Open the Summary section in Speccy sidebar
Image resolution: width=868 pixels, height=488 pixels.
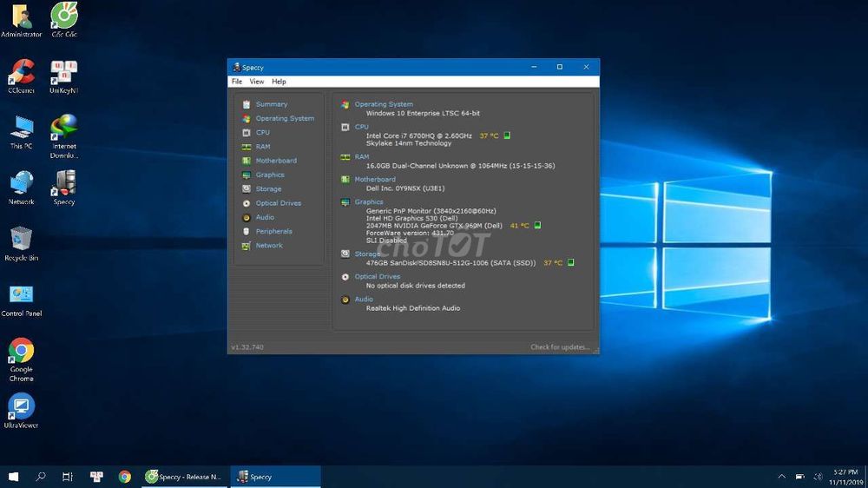click(x=271, y=104)
